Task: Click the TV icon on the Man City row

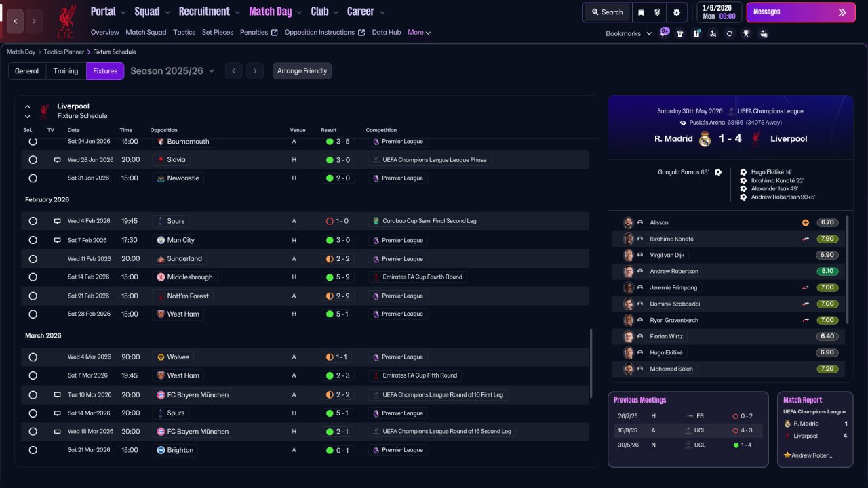Action: tap(58, 240)
